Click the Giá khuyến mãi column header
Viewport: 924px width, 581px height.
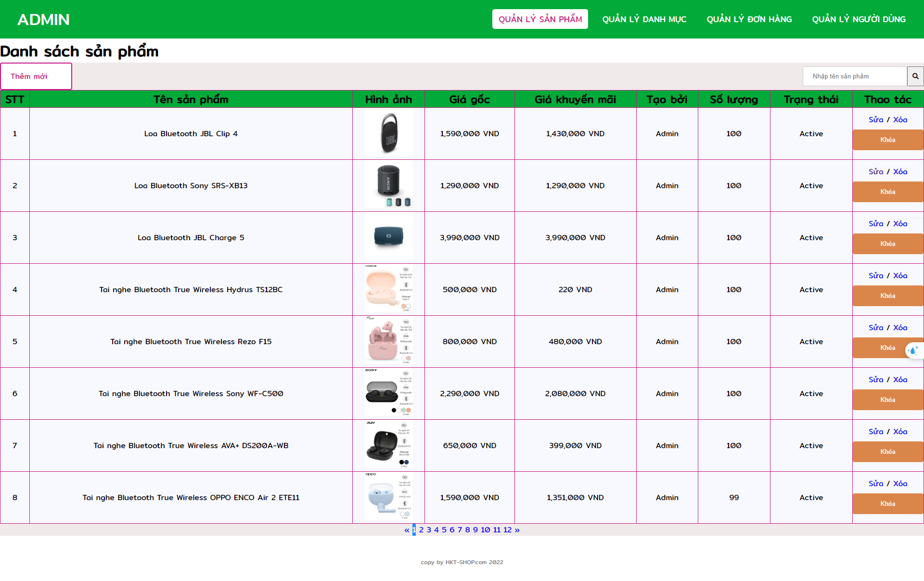tap(575, 99)
